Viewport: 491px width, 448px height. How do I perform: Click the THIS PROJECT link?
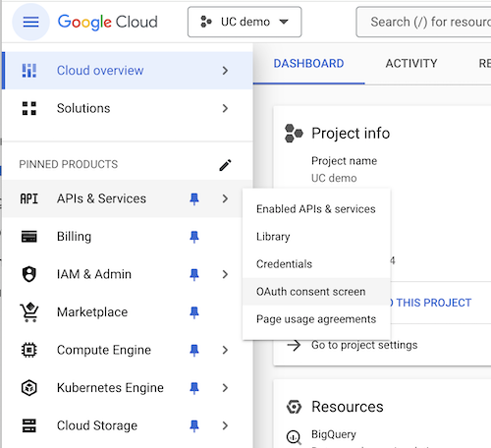[x=434, y=303]
